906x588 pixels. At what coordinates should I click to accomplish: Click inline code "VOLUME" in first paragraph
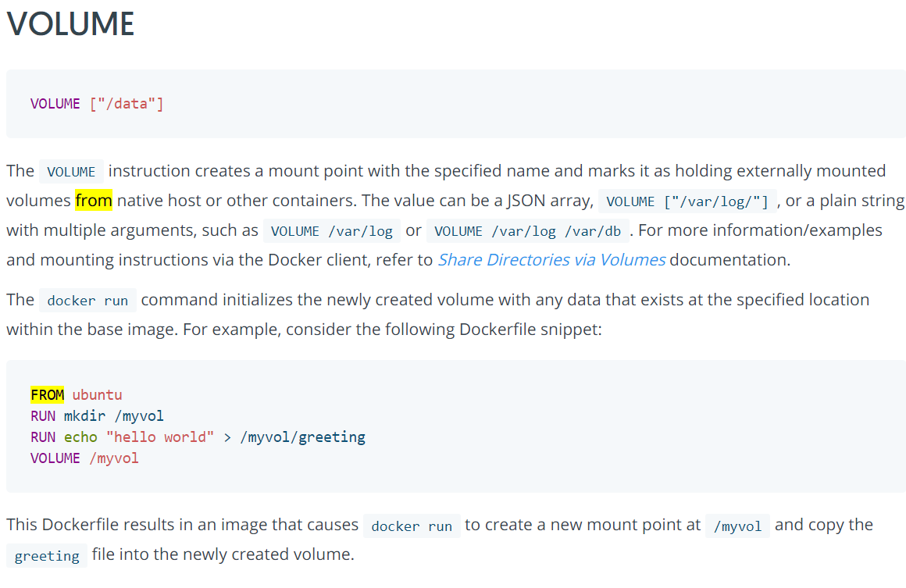(x=71, y=172)
